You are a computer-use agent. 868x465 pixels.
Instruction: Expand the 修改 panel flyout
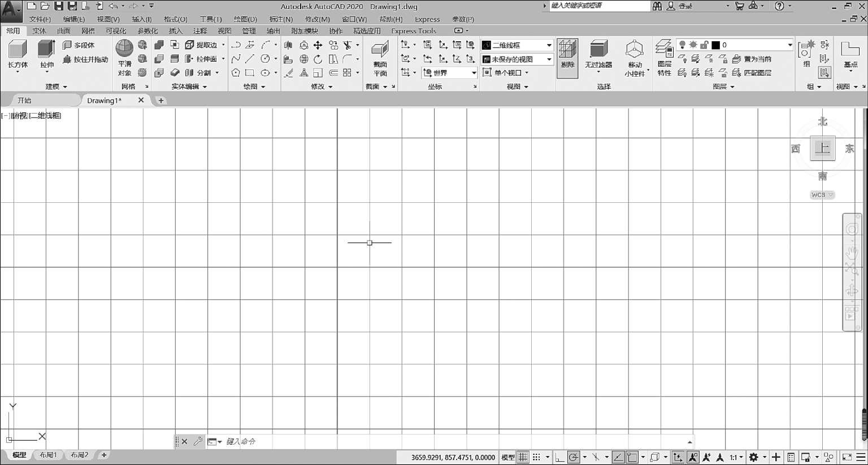(322, 86)
